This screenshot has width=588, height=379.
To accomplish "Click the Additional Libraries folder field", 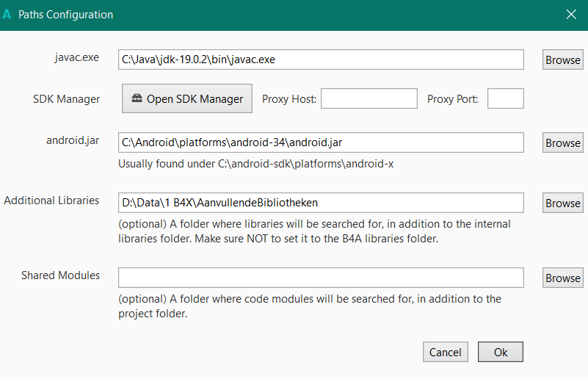I will click(x=321, y=203).
